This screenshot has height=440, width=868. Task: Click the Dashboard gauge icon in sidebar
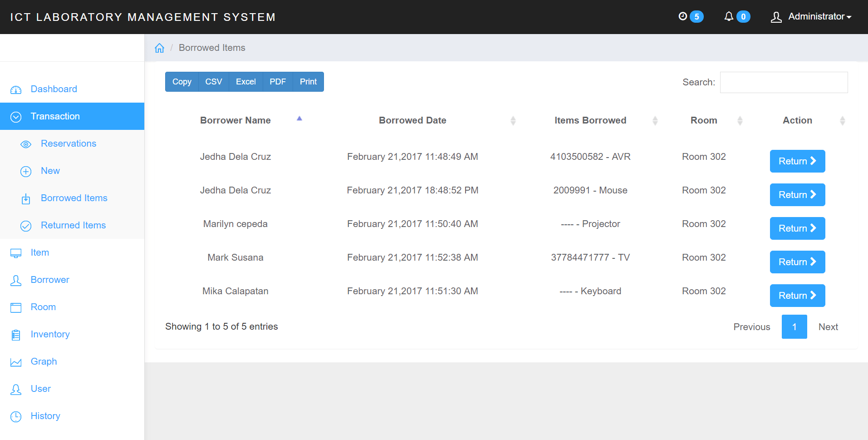(x=16, y=89)
